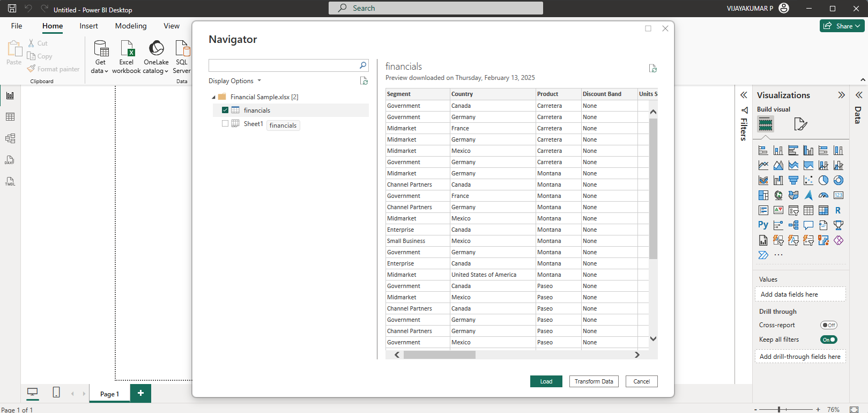Open the Modeling ribbon tab
868x413 pixels.
[x=131, y=26]
